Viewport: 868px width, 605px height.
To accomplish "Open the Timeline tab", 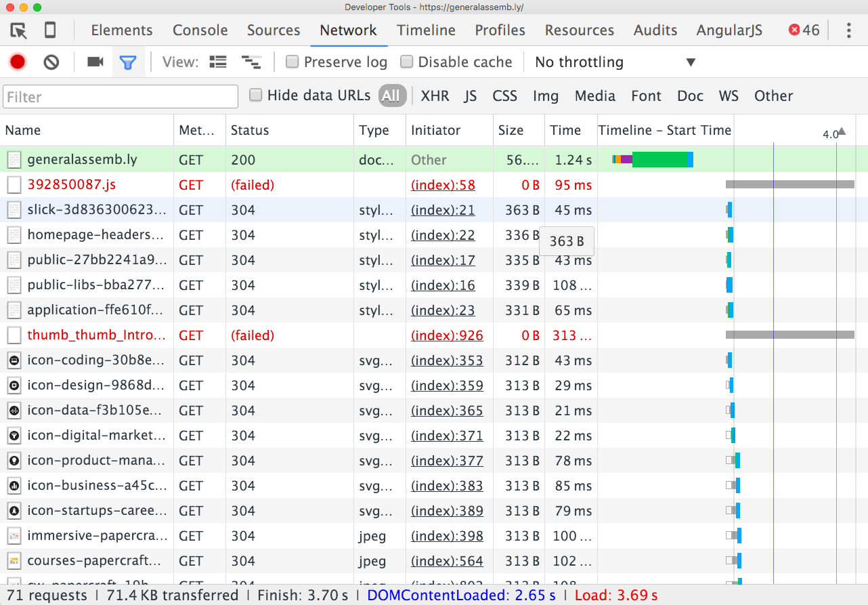I will pyautogui.click(x=427, y=30).
